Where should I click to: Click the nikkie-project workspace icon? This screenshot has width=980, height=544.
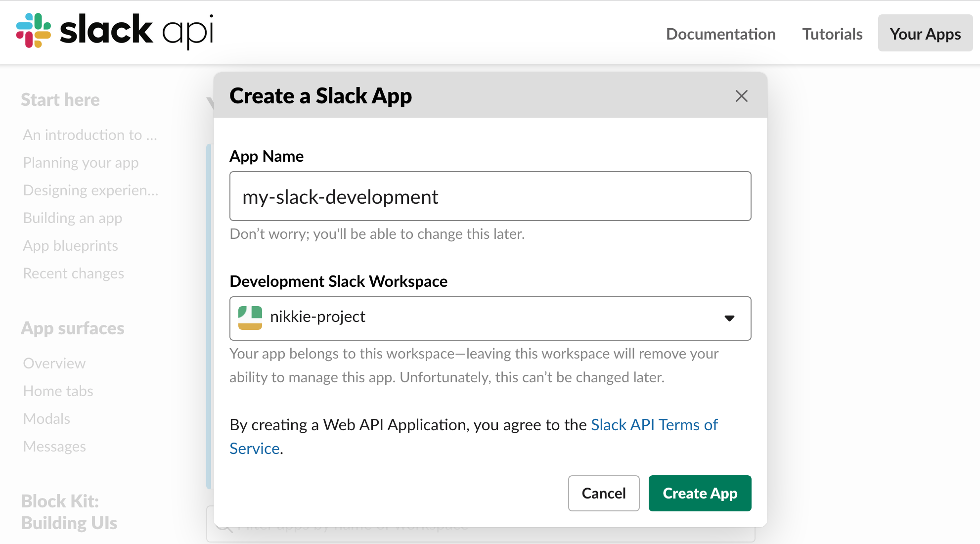pyautogui.click(x=250, y=317)
